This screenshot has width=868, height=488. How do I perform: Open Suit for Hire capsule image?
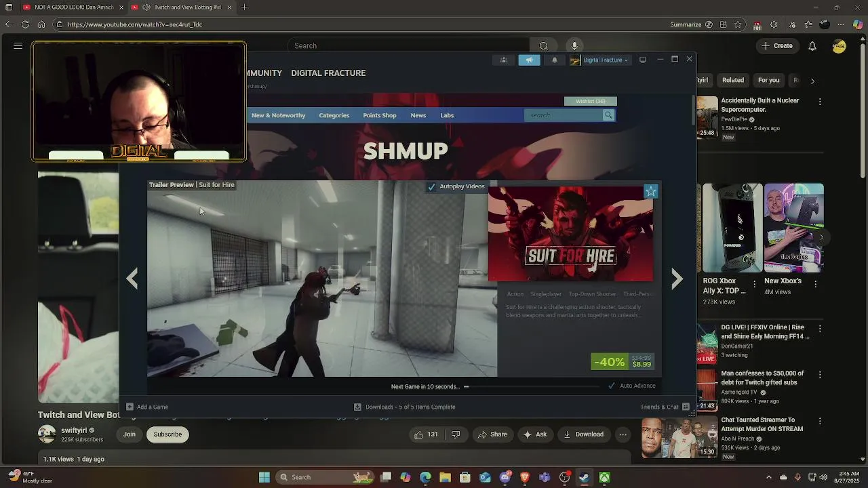tap(570, 234)
